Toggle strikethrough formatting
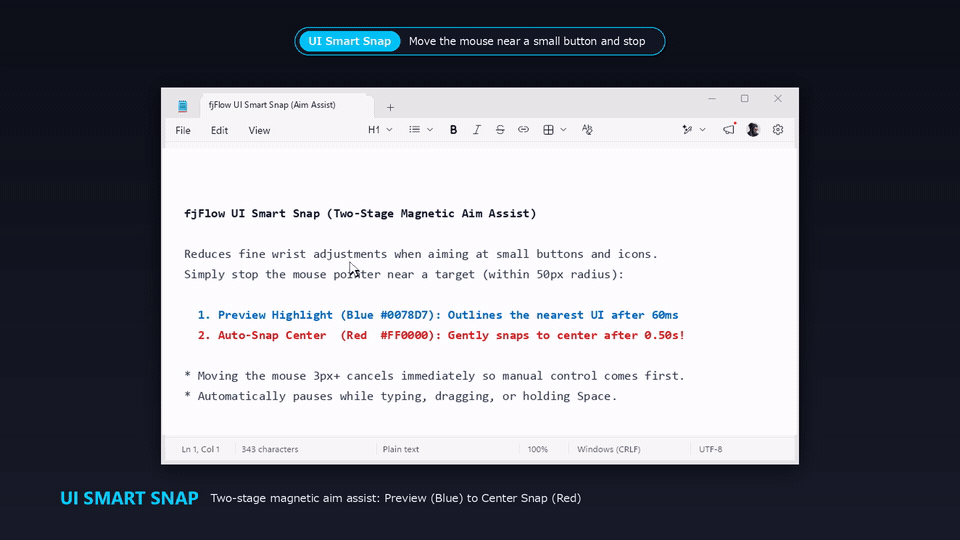 point(500,130)
